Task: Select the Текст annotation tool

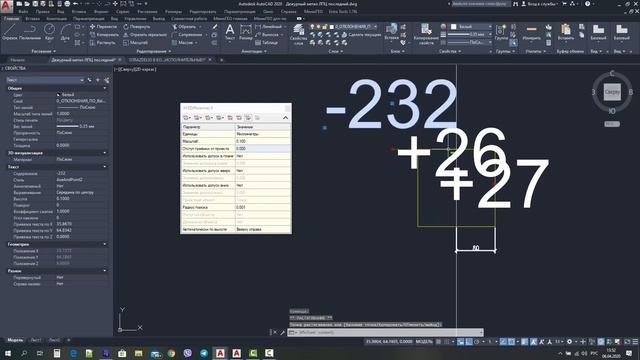Action: click(x=230, y=33)
